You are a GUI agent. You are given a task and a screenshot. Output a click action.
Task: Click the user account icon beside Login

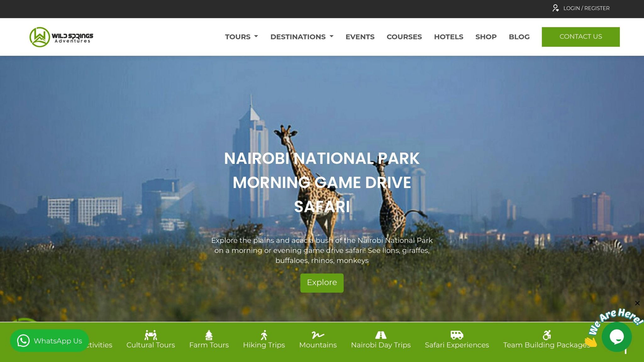pyautogui.click(x=555, y=8)
